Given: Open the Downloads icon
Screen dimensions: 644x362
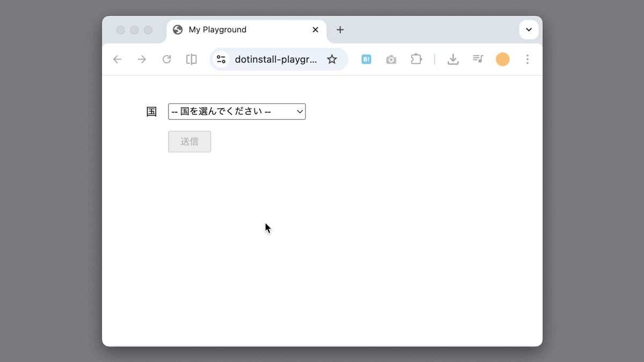Looking at the screenshot, I should tap(453, 59).
